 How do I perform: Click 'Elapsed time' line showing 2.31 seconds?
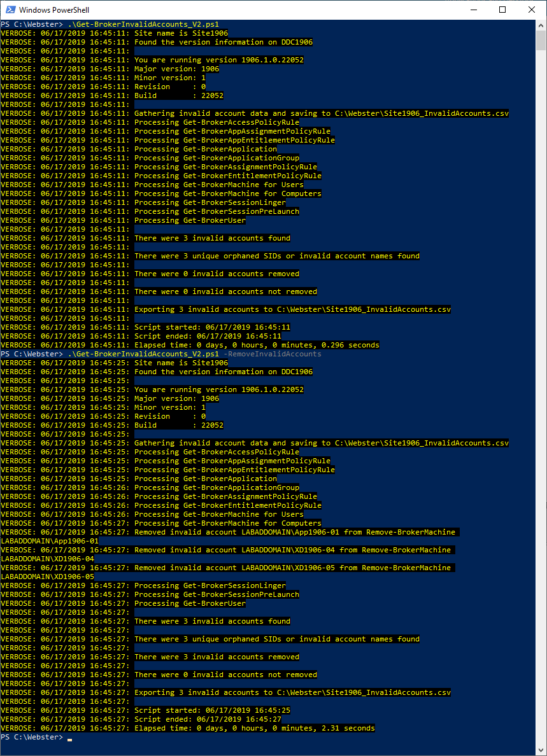click(x=188, y=728)
